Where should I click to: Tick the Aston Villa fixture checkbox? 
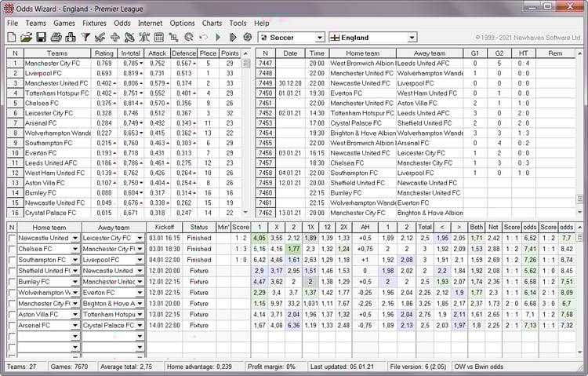click(x=12, y=315)
